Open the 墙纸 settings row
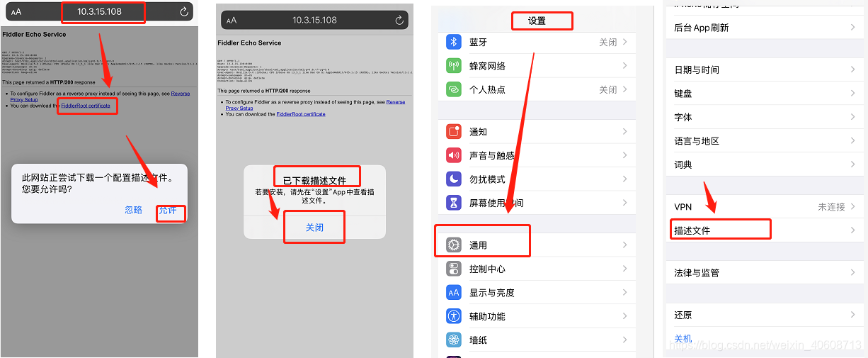This screenshot has width=868, height=358. click(x=536, y=340)
